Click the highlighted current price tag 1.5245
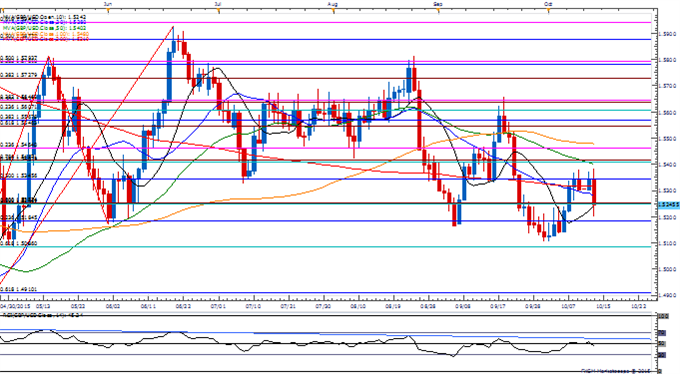Screen dimensions: 680x374 coord(668,204)
